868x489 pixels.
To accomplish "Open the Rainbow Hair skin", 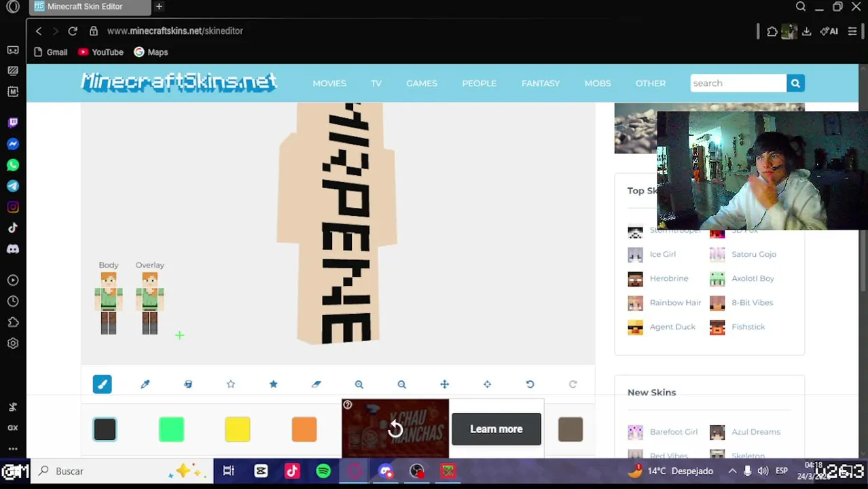I will click(x=675, y=302).
